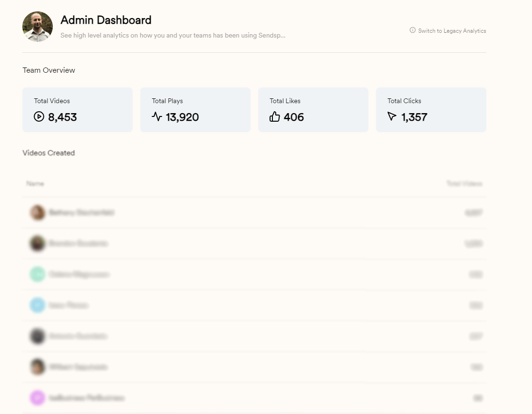Image resolution: width=532 pixels, height=414 pixels.
Task: Click the purple avatar in the members list
Action: coord(38,398)
